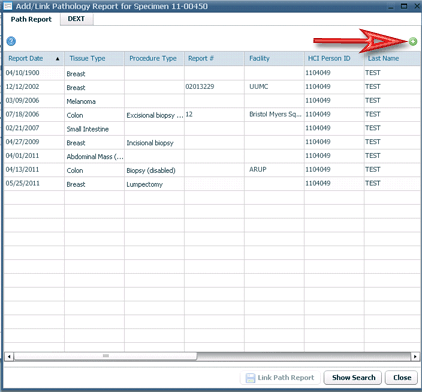Click report number 02013229 cell
The height and width of the screenshot is (392, 422).
click(214, 87)
